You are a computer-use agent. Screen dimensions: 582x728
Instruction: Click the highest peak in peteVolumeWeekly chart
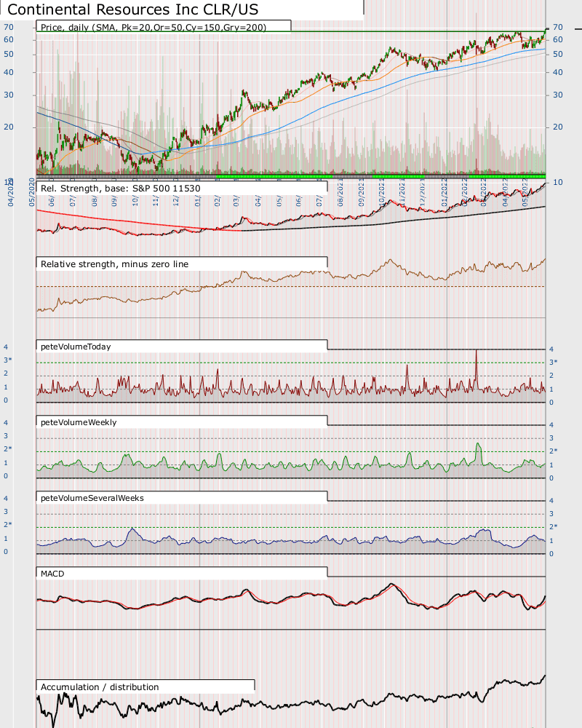[x=479, y=445]
